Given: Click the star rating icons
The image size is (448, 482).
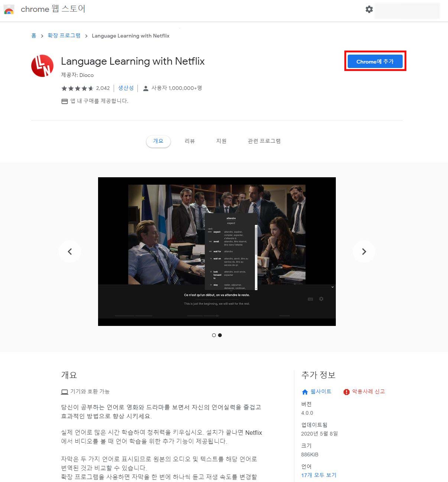Looking at the screenshot, I should pyautogui.click(x=77, y=88).
